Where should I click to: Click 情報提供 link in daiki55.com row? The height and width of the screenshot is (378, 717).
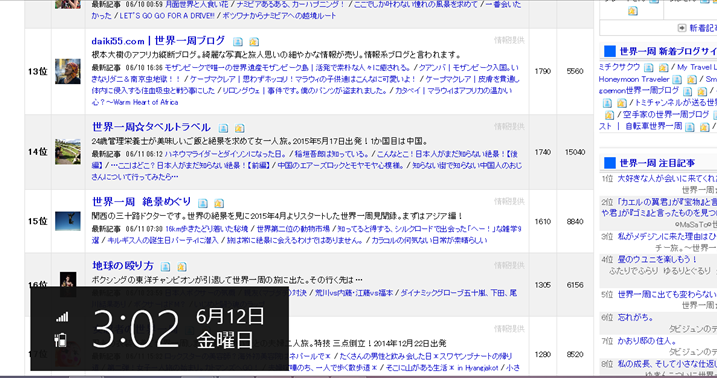(509, 40)
